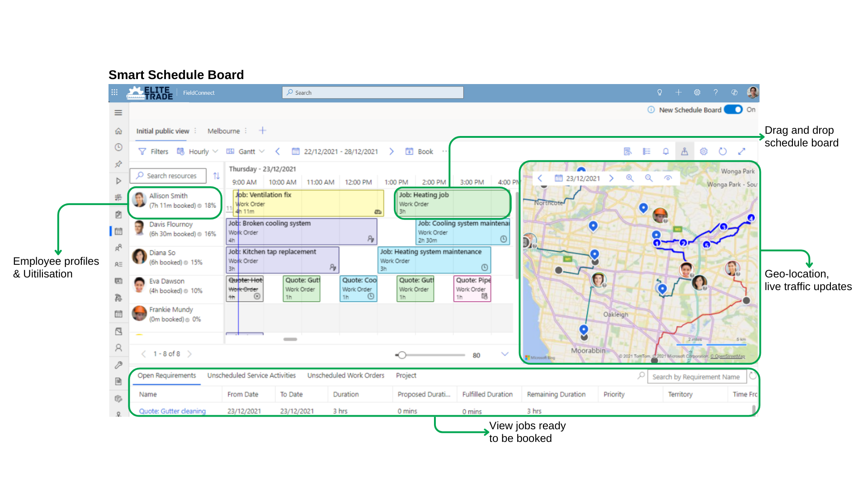The height and width of the screenshot is (488, 868).
Task: Select the Job: Ventilation fix booking
Action: point(308,203)
